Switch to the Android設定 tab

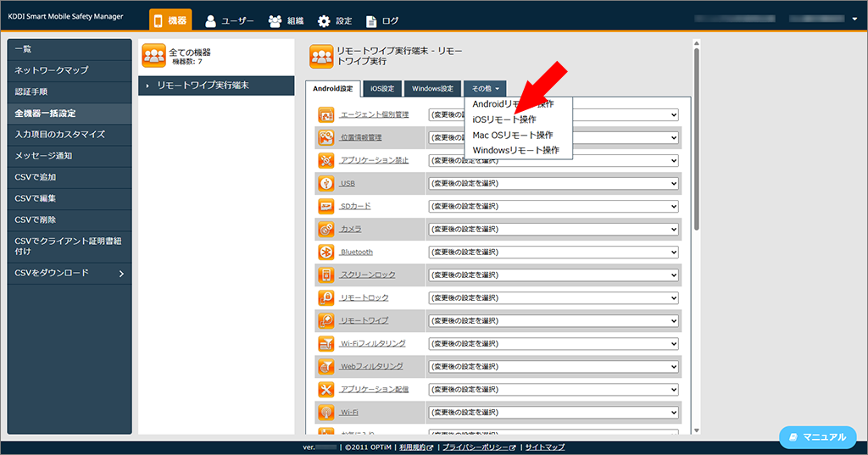point(332,89)
